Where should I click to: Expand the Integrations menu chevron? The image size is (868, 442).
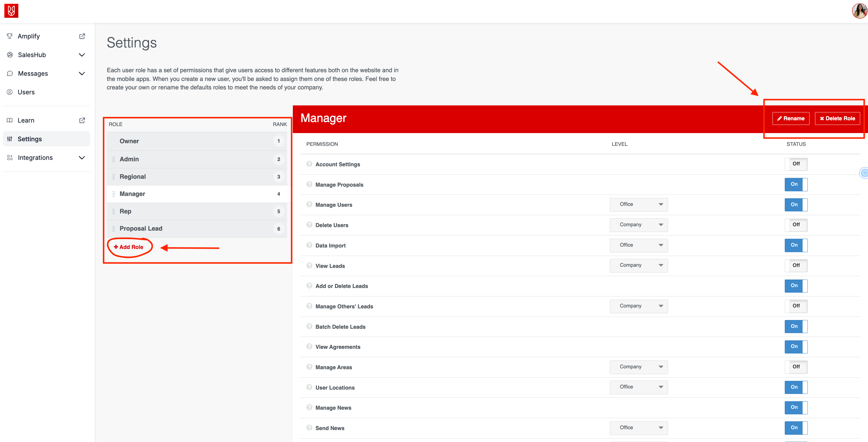tap(82, 158)
